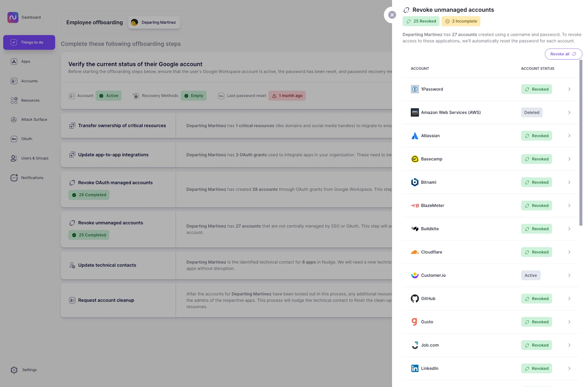The image size is (588, 387).
Task: Select Accounts from the sidebar
Action: coord(29,81)
